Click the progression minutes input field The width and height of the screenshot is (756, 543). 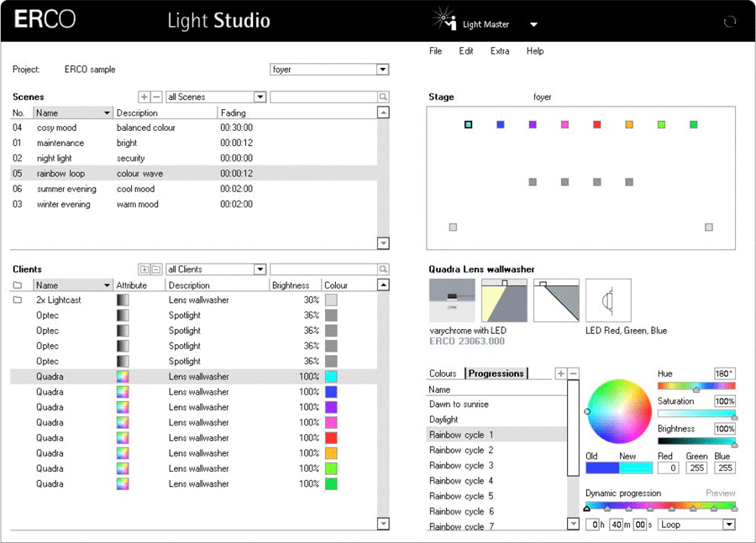point(617,525)
